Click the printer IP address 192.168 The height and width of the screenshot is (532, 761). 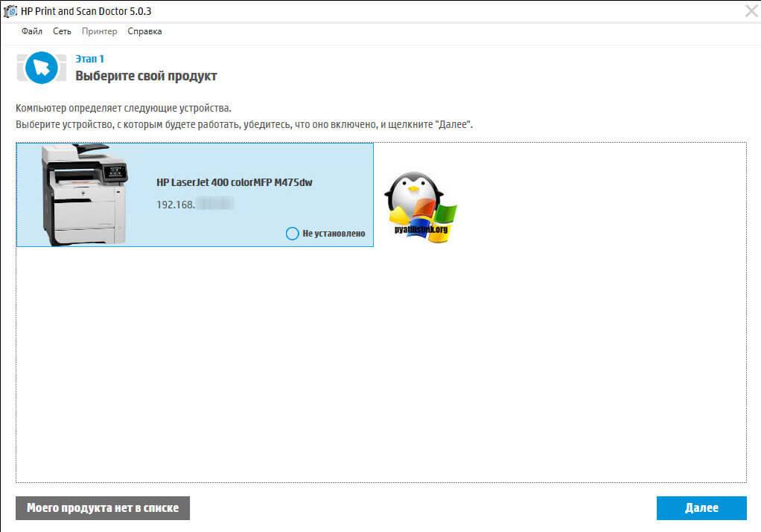click(x=175, y=204)
